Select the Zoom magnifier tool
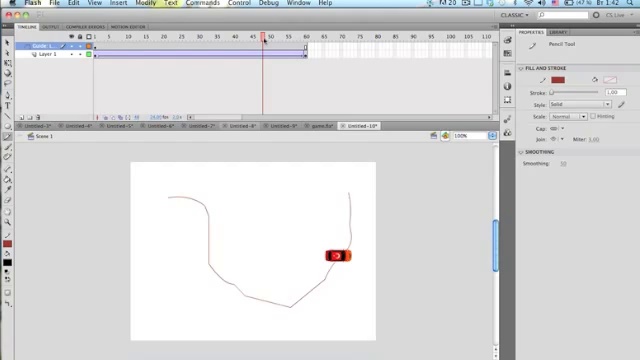This screenshot has height=360, width=640. [x=7, y=222]
